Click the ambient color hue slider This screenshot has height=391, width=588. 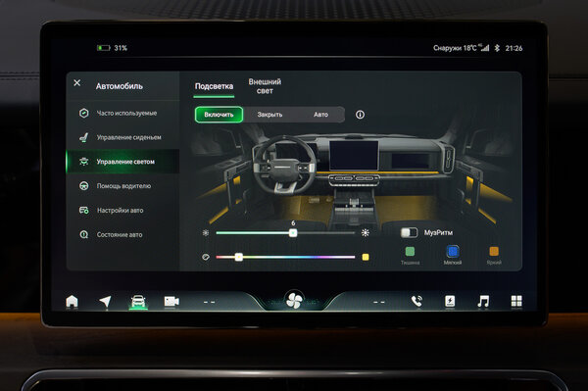(x=285, y=257)
